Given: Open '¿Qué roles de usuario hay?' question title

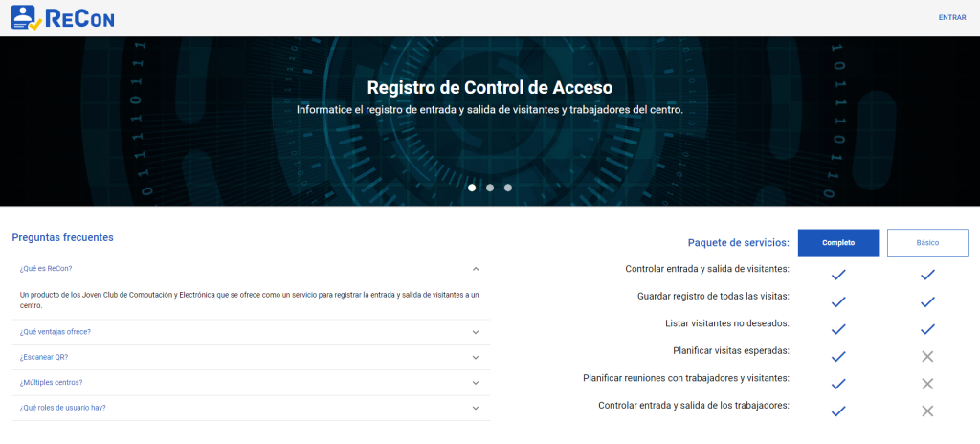Looking at the screenshot, I should tap(62, 407).
